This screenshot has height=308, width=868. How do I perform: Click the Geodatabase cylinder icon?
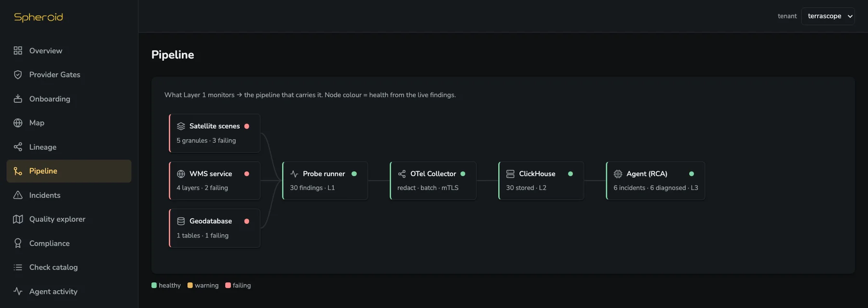(x=181, y=221)
